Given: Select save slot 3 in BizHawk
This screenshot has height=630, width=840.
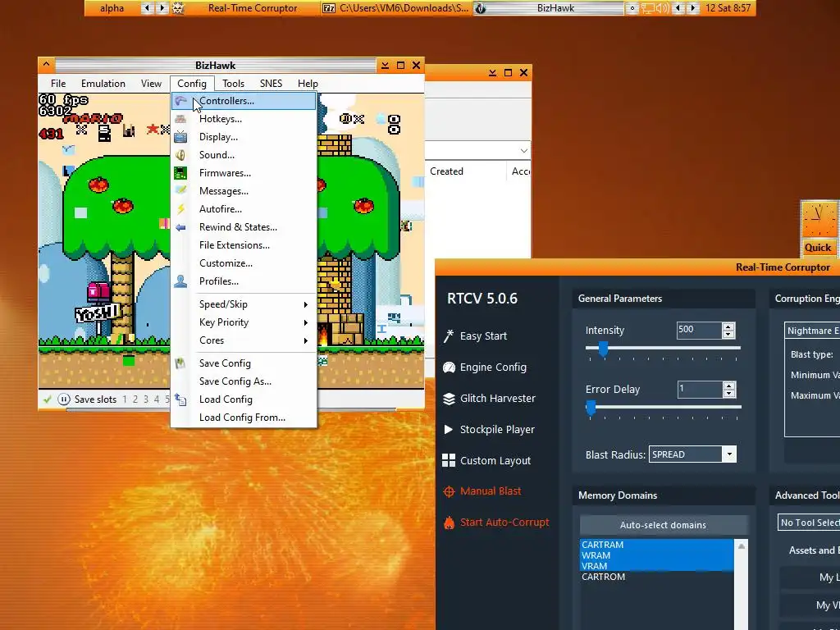Looking at the screenshot, I should pyautogui.click(x=146, y=399).
